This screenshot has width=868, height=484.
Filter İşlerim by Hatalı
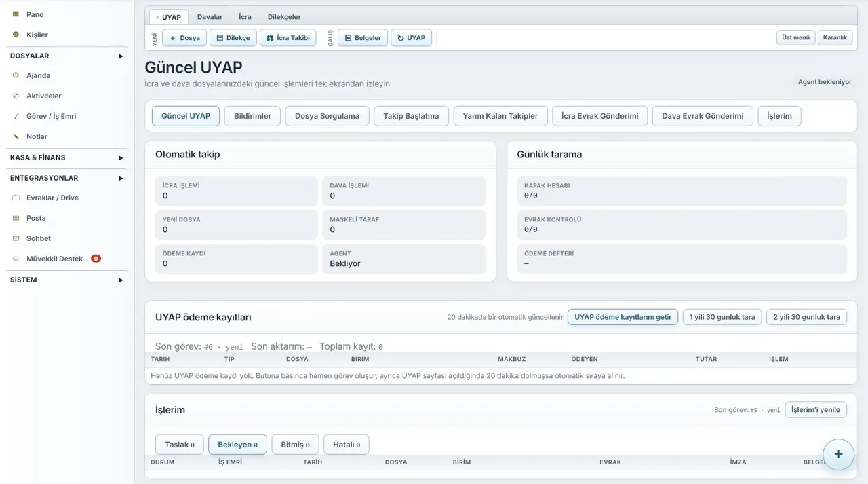tap(347, 445)
